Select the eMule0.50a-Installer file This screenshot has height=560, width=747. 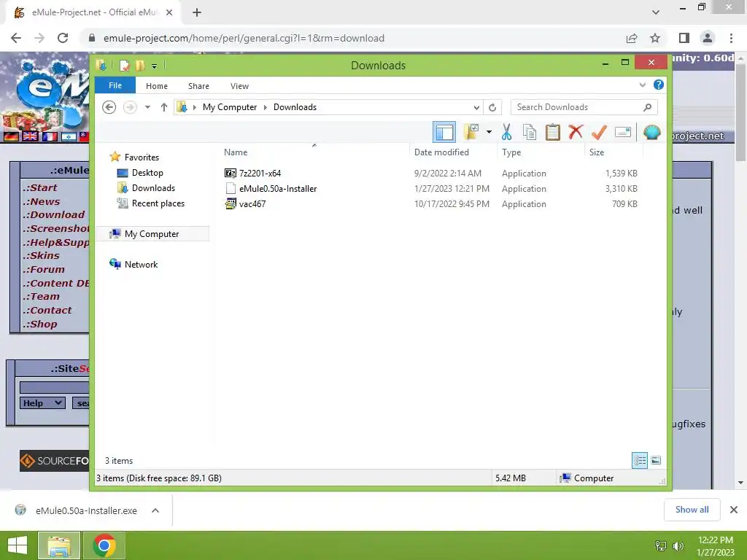point(278,189)
